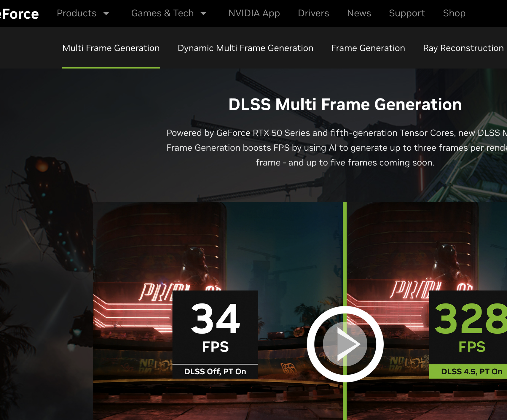Click the "DLSS Off, PT On" label
The height and width of the screenshot is (420, 507).
click(215, 371)
